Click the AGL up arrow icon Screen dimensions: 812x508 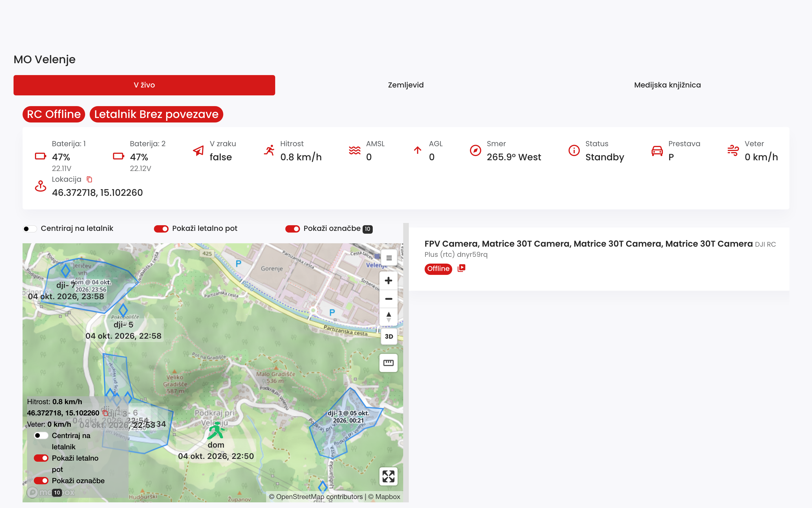pyautogui.click(x=417, y=150)
